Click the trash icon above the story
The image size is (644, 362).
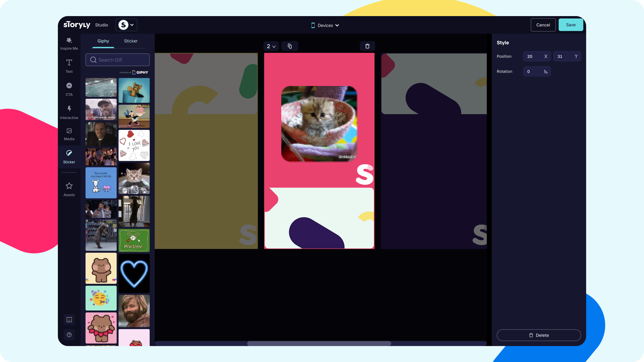[x=367, y=46]
